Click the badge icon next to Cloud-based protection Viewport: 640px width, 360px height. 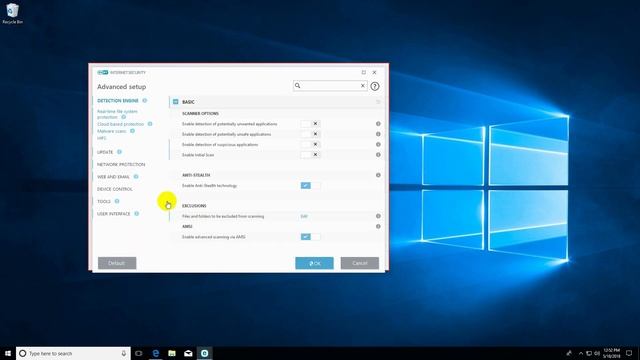[x=150, y=124]
